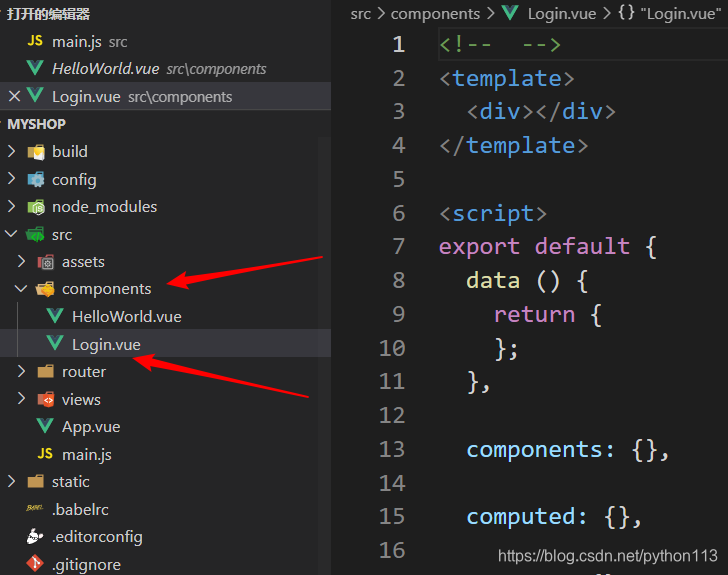
Task: Click the opening script tag in editor
Action: click(493, 213)
